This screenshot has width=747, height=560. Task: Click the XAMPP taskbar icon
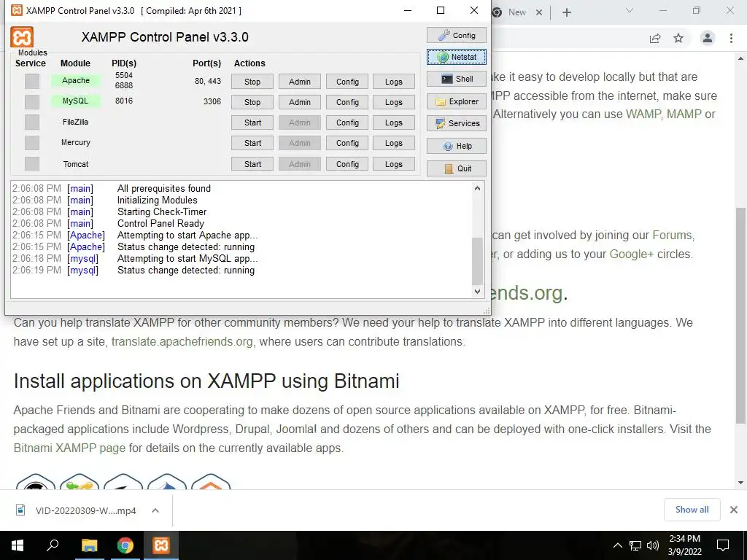tap(161, 545)
